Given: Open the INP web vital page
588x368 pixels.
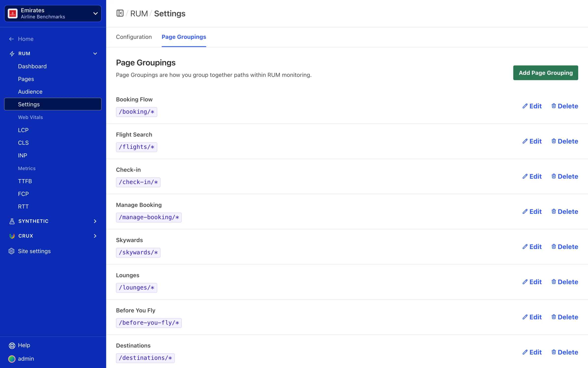Looking at the screenshot, I should (23, 156).
